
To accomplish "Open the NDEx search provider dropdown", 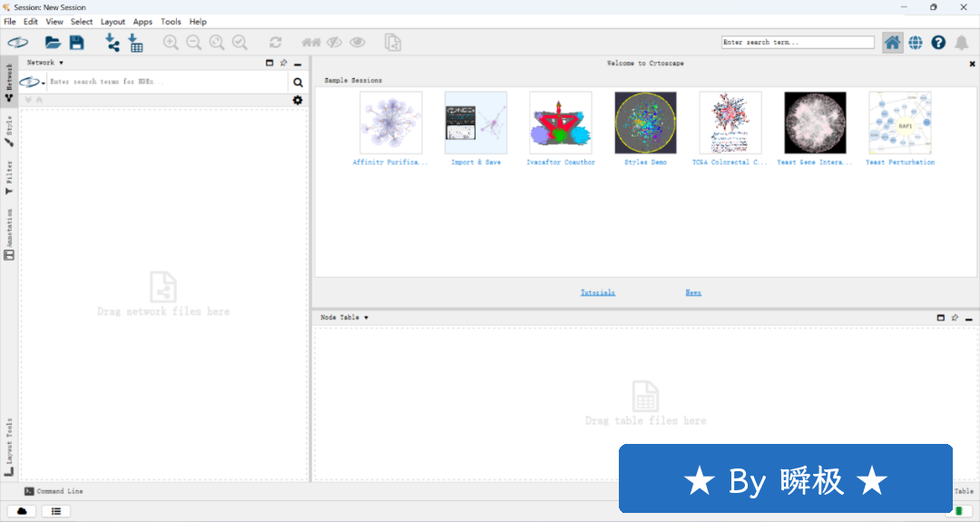I will pyautogui.click(x=33, y=82).
